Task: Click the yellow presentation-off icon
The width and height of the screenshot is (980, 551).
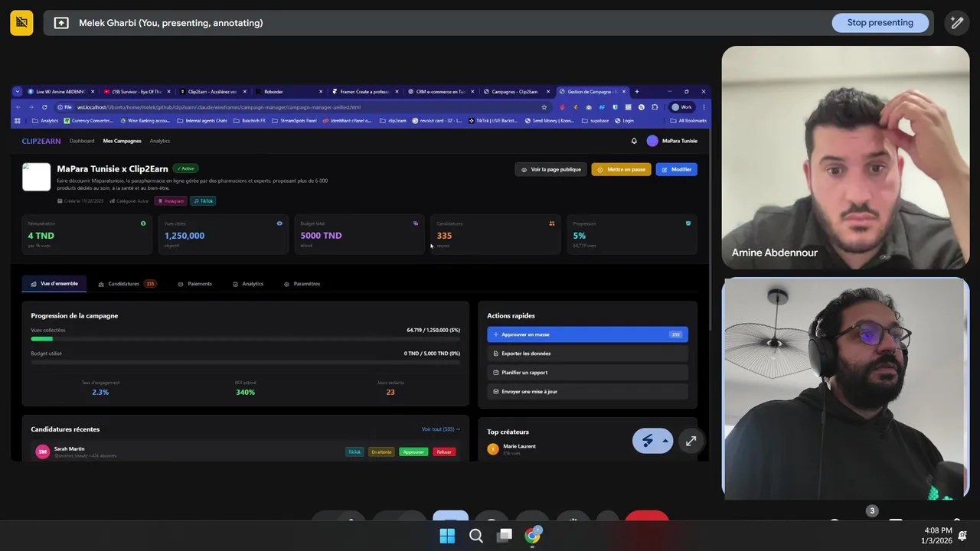Action: point(21,22)
